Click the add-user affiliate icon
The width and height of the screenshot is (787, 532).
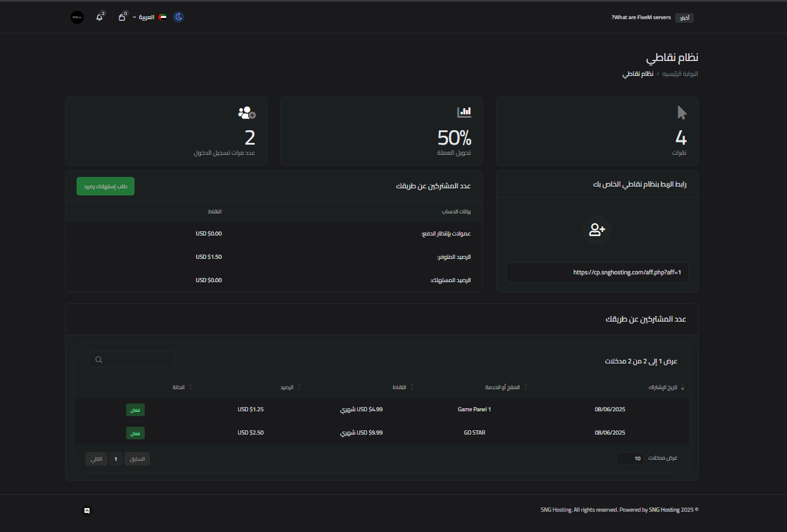pyautogui.click(x=596, y=230)
